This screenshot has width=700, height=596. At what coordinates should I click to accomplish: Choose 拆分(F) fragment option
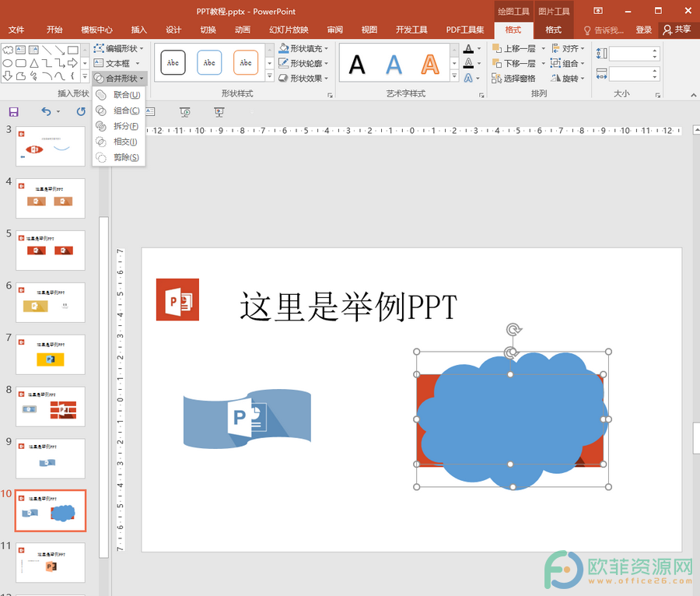119,126
